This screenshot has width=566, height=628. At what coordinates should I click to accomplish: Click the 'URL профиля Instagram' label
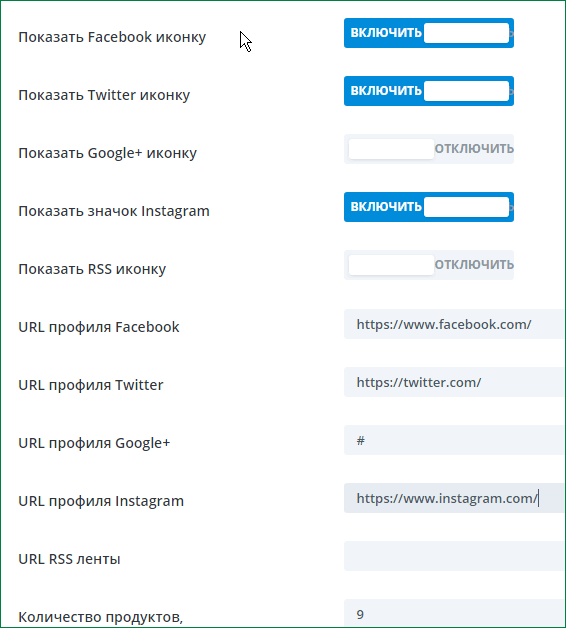point(101,501)
